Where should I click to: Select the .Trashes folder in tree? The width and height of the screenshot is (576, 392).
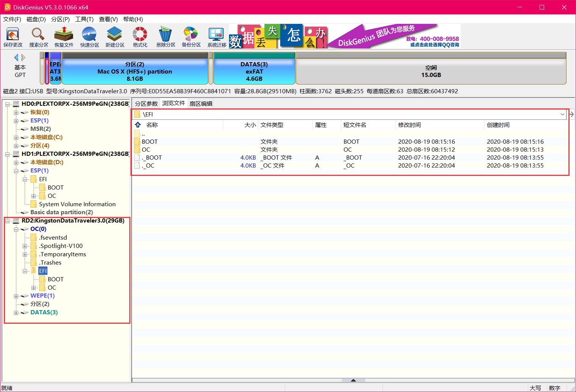point(50,262)
